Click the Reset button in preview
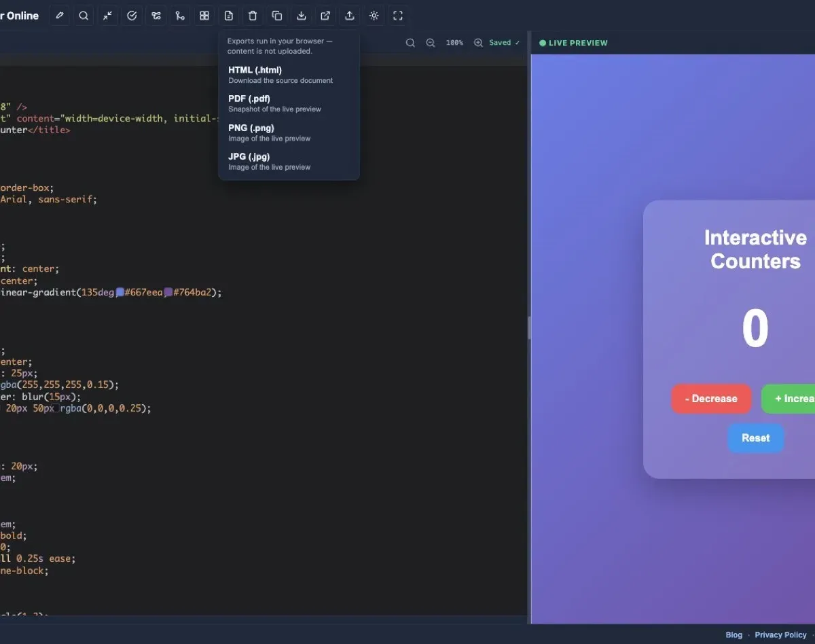 tap(756, 438)
